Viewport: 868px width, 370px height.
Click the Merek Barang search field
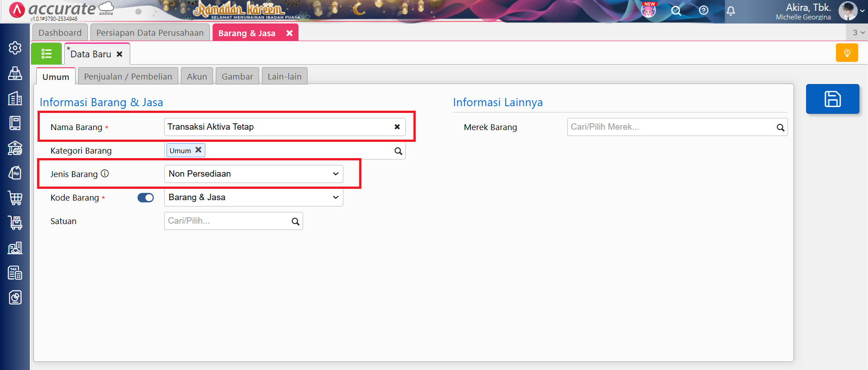coord(671,127)
